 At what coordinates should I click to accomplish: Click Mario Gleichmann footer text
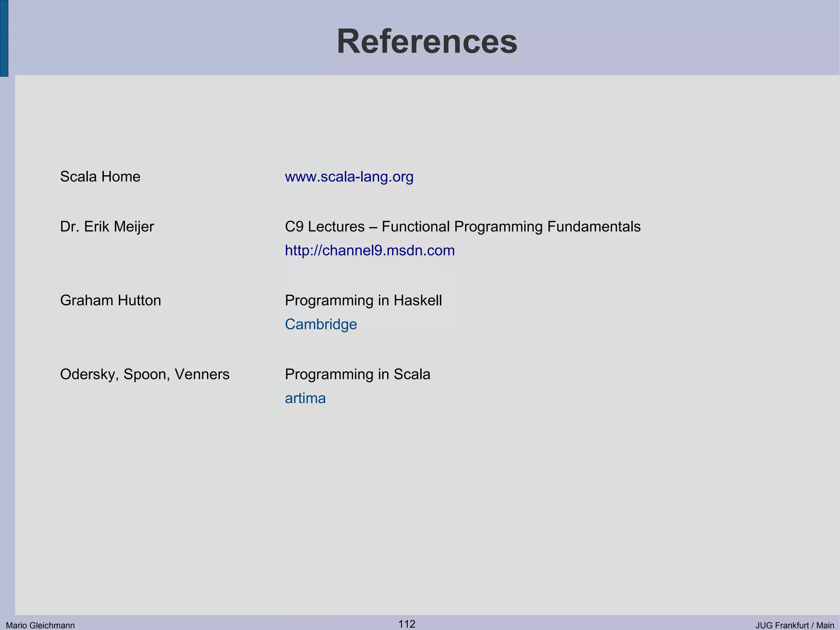[40, 625]
